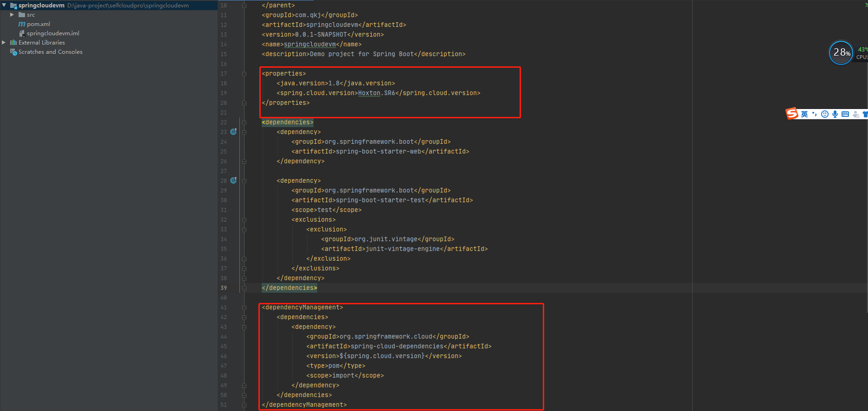Click the Maven icon beside pom.xml
Screen dimensions: 868x411
22,24
